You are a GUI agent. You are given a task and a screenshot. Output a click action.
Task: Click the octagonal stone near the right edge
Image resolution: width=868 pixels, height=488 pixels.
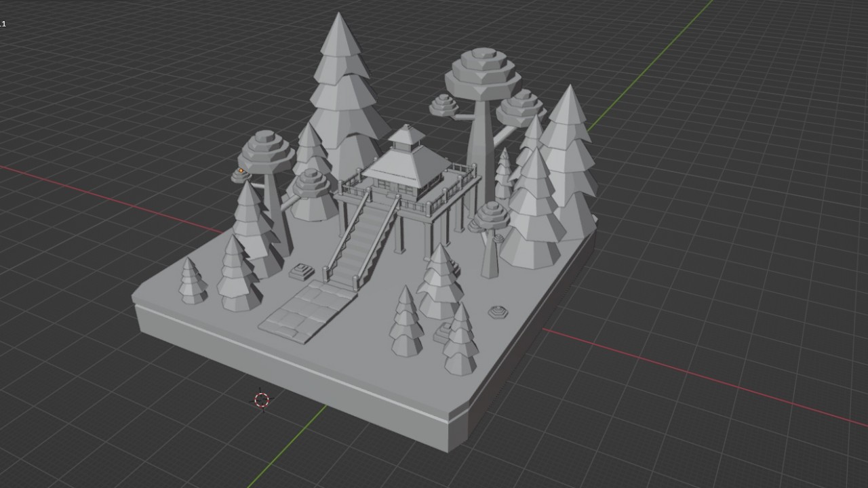(498, 312)
